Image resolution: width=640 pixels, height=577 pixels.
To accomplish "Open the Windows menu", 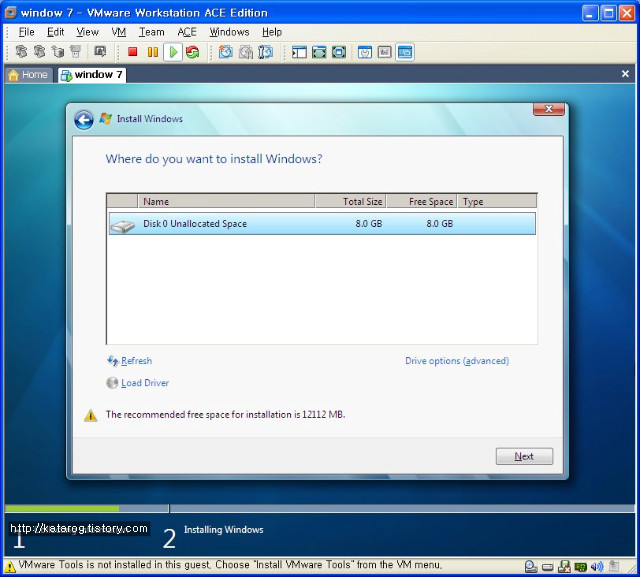I will pos(229,32).
